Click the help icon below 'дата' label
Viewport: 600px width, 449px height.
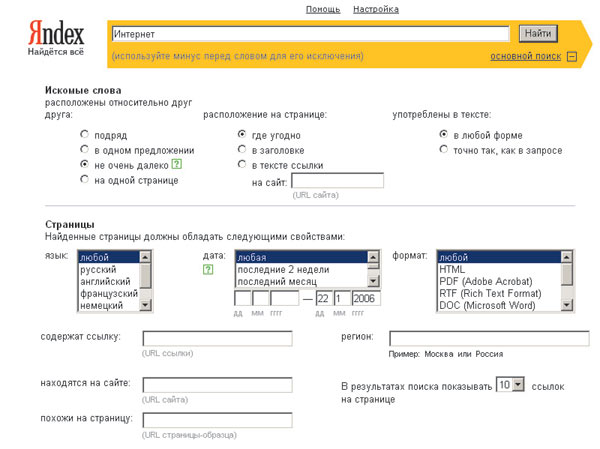coord(208,270)
